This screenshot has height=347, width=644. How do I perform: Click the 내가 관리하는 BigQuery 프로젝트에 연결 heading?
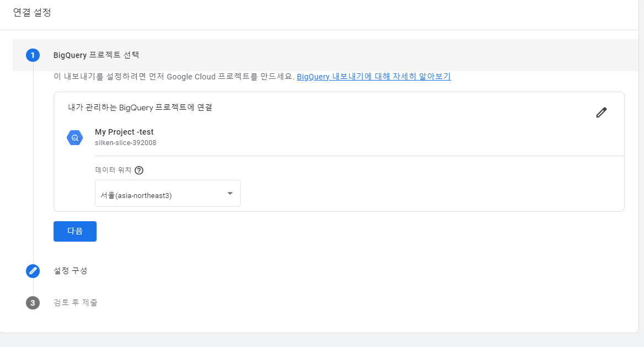tap(140, 108)
